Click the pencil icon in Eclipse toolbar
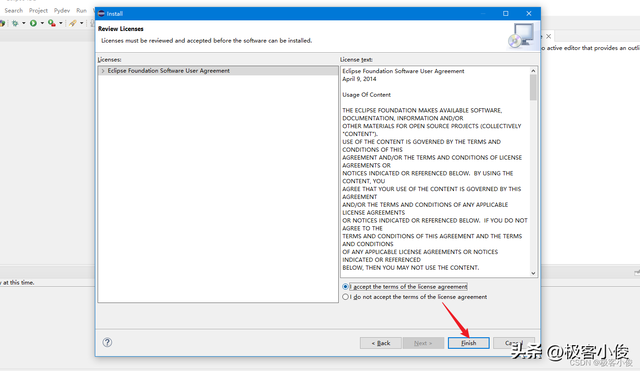Screen dimensions: 640x371 73,23
